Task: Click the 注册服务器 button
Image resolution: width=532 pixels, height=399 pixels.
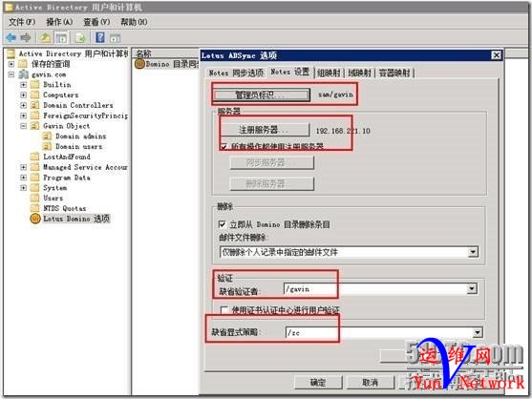Action: point(266,130)
